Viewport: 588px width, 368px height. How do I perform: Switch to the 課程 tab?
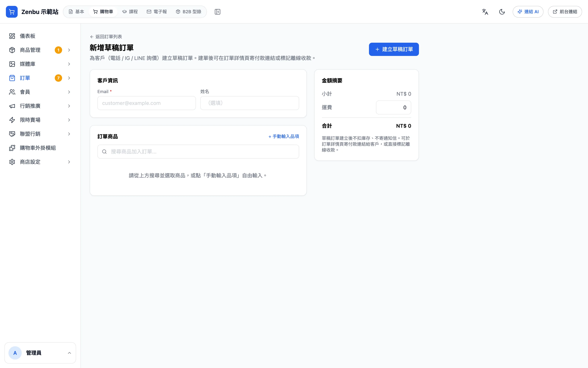coord(130,12)
